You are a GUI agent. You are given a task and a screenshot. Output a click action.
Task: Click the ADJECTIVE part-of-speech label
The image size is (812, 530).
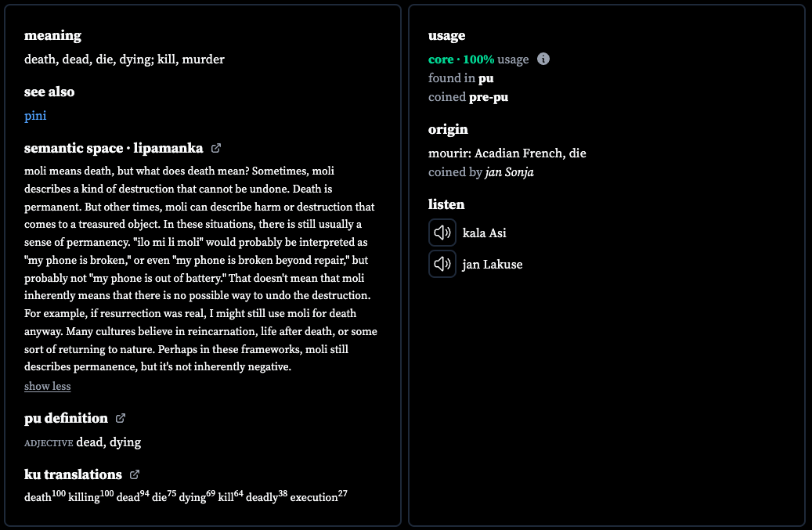click(x=49, y=444)
